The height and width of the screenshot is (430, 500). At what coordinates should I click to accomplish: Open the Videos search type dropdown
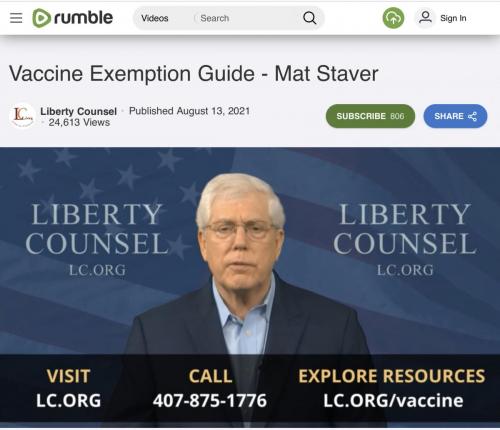pyautogui.click(x=155, y=18)
